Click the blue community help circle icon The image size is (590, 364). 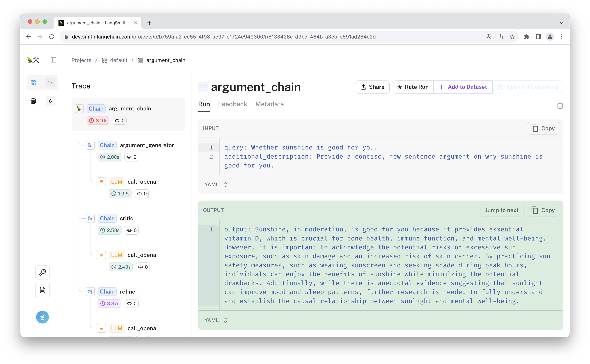(x=43, y=317)
